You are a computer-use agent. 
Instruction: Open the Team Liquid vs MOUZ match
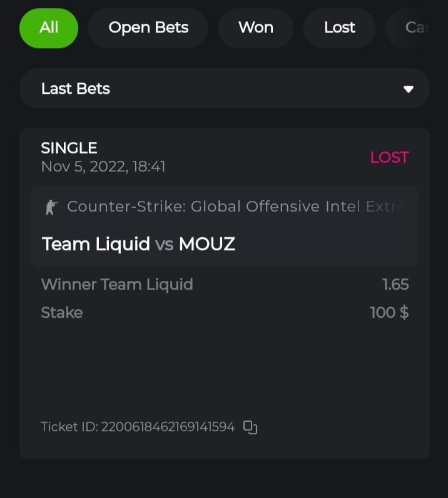[x=138, y=244]
